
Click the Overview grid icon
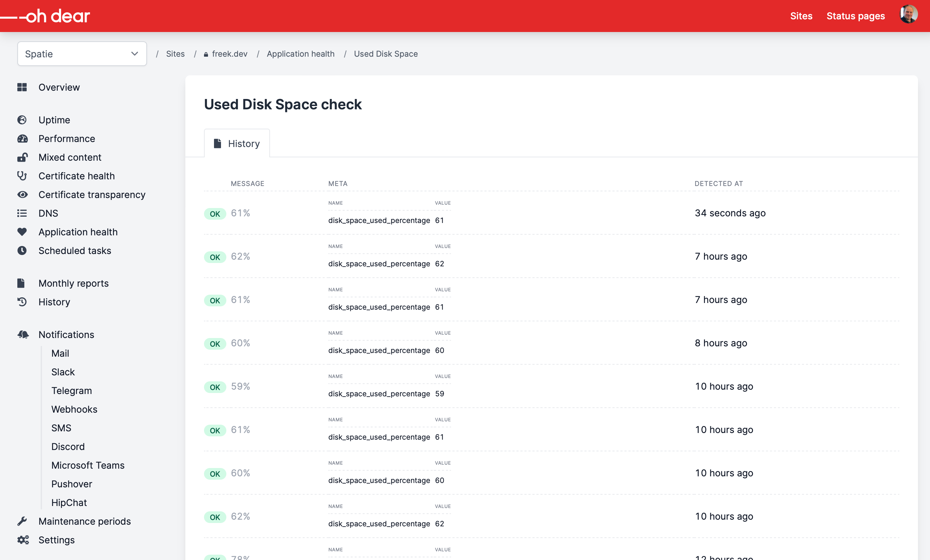pyautogui.click(x=22, y=87)
